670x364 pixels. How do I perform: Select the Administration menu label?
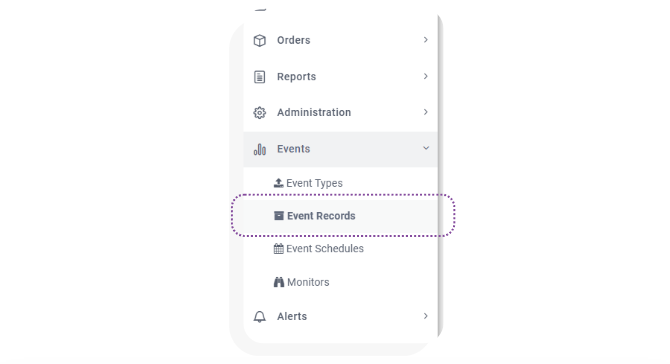tap(314, 112)
